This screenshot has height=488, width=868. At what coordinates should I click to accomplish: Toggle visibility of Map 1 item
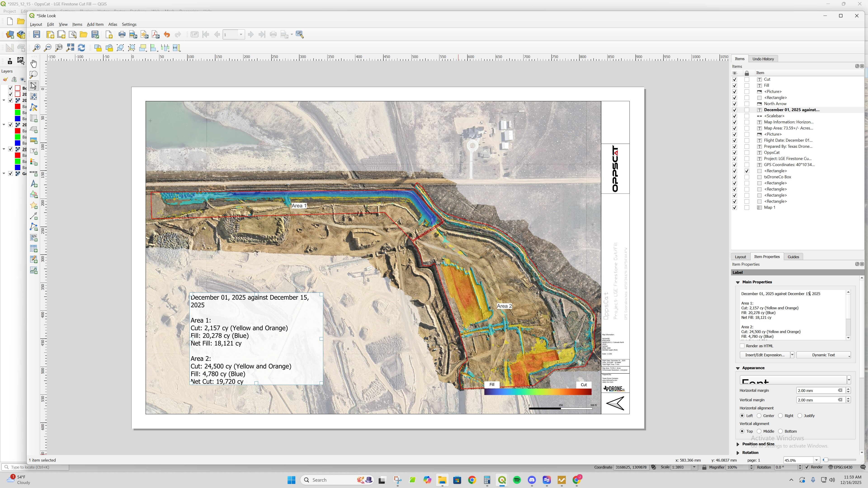735,207
